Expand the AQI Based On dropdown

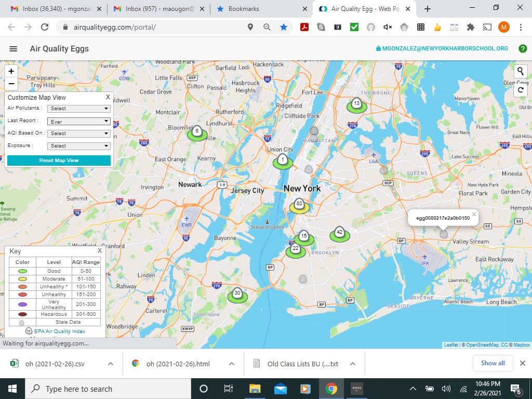click(x=79, y=134)
